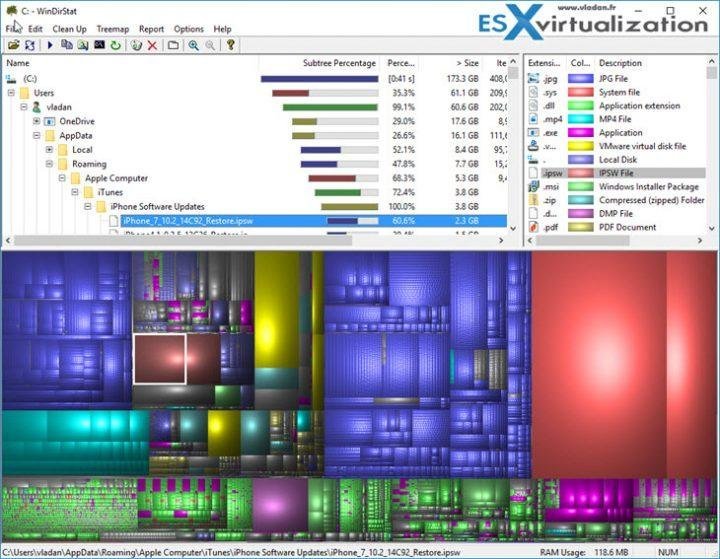Click the Open folder toolbar icon
The height and width of the screenshot is (559, 720).
click(14, 45)
